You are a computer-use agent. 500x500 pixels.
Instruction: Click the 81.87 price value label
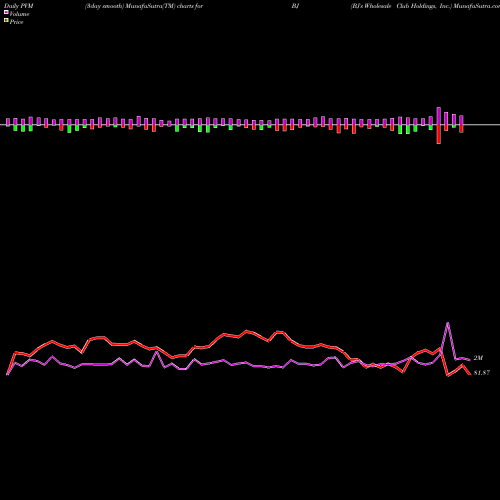[482, 373]
